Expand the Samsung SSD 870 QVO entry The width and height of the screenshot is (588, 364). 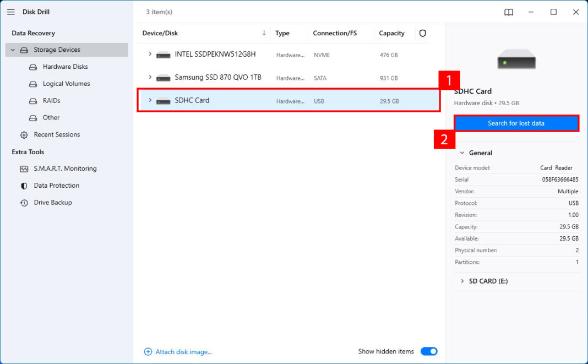click(149, 78)
